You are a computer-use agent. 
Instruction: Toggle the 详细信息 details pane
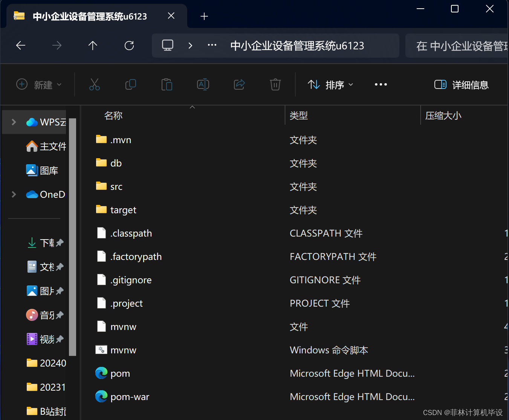tap(461, 84)
